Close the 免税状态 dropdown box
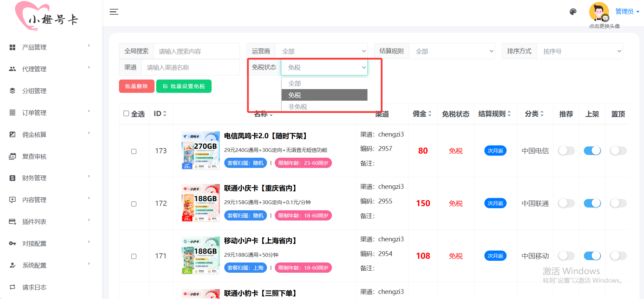 [x=324, y=67]
